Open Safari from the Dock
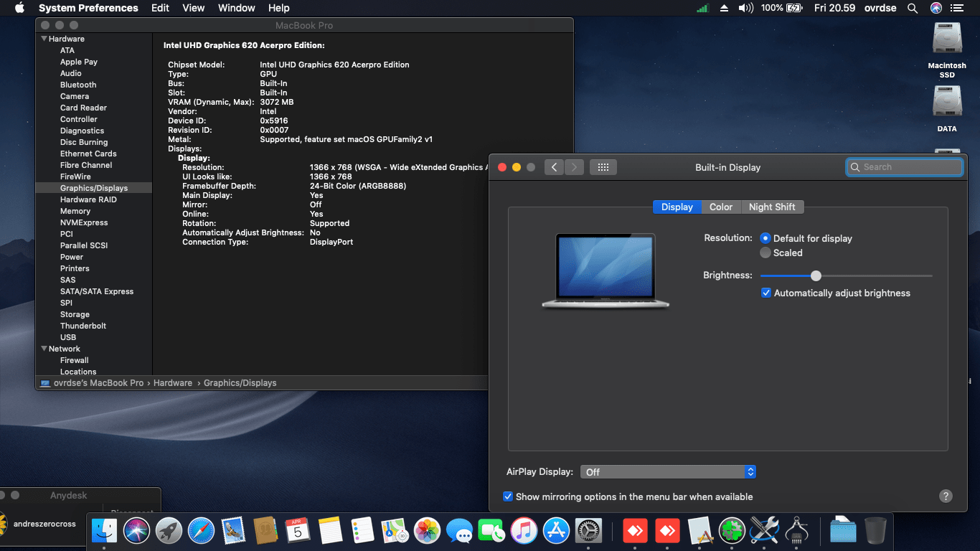Screen dimensions: 980x551 (x=202, y=531)
